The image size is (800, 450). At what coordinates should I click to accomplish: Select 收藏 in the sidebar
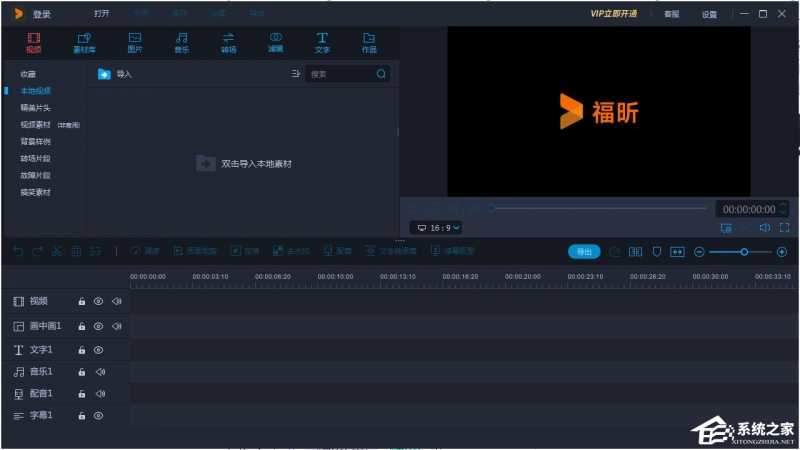click(28, 74)
